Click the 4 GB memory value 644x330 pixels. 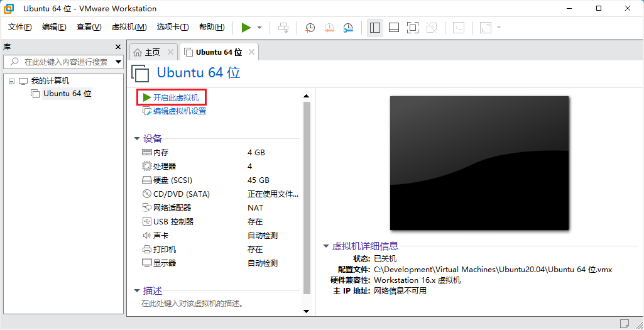256,153
